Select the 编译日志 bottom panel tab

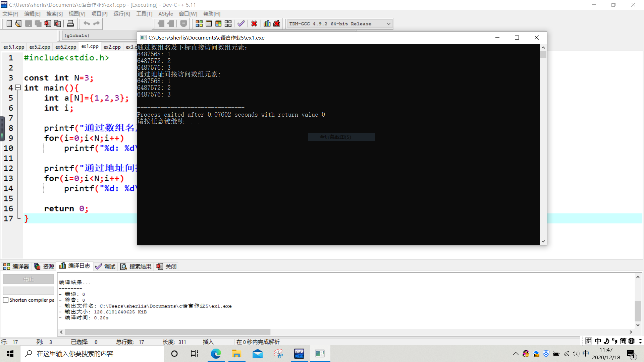[x=75, y=266]
